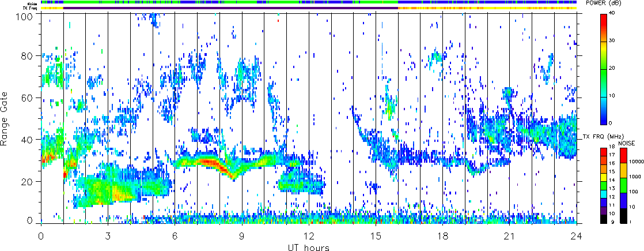Click the "TX FRQ (MHz)" legend title
This screenshot has height=251, width=644.
point(603,137)
